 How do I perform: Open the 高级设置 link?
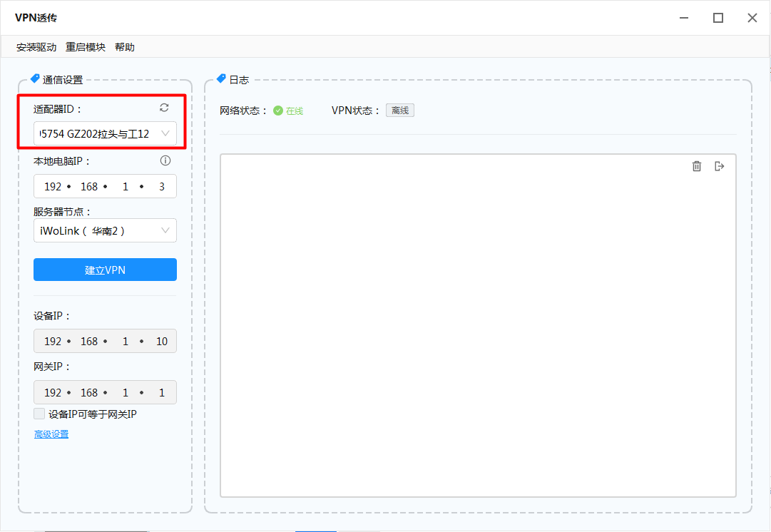[x=51, y=434]
